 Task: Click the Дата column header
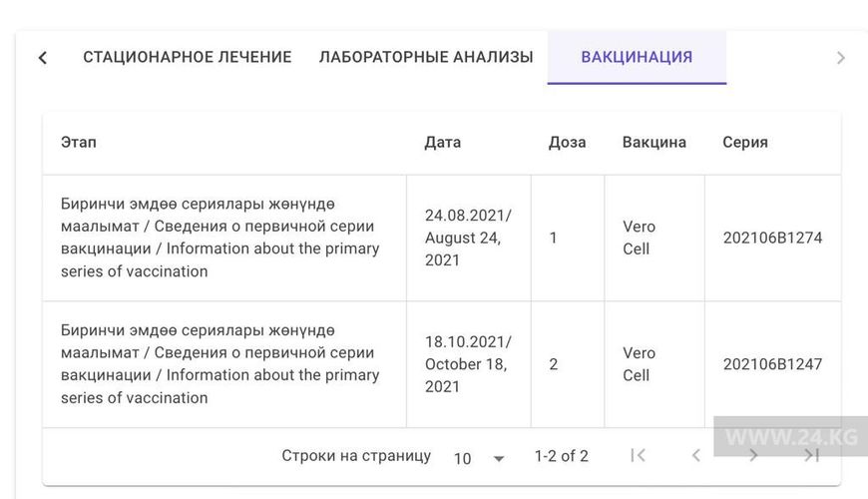point(443,142)
